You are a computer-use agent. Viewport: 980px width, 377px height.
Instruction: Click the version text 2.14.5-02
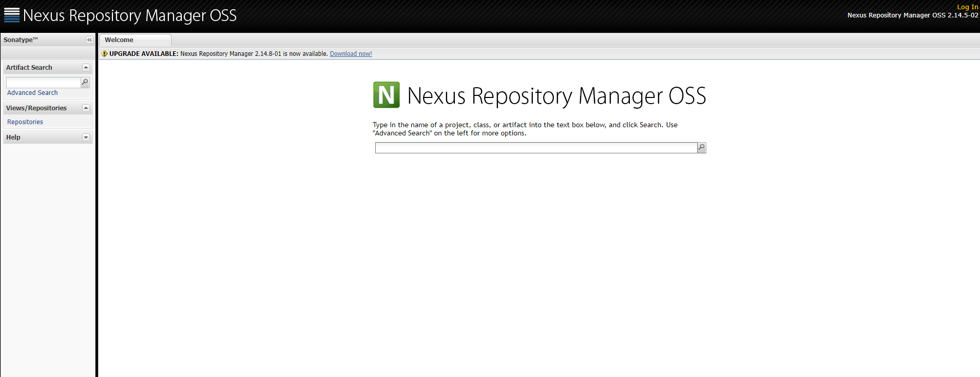pos(963,15)
